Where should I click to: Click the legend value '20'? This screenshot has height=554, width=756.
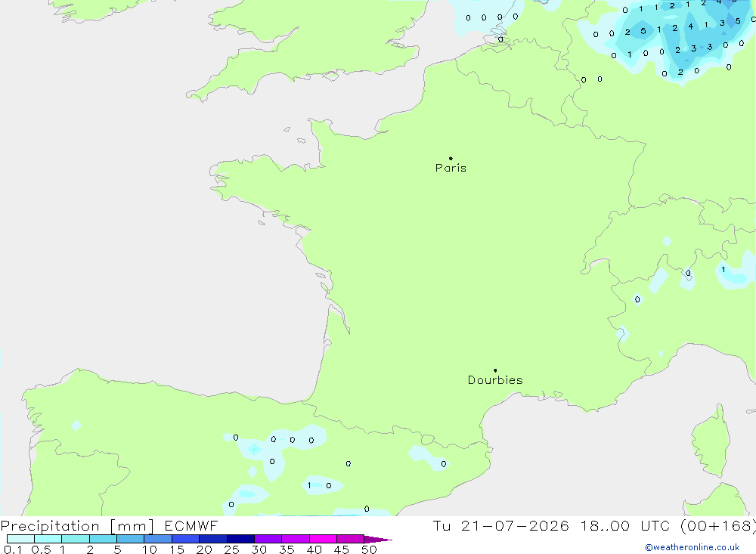click(204, 549)
